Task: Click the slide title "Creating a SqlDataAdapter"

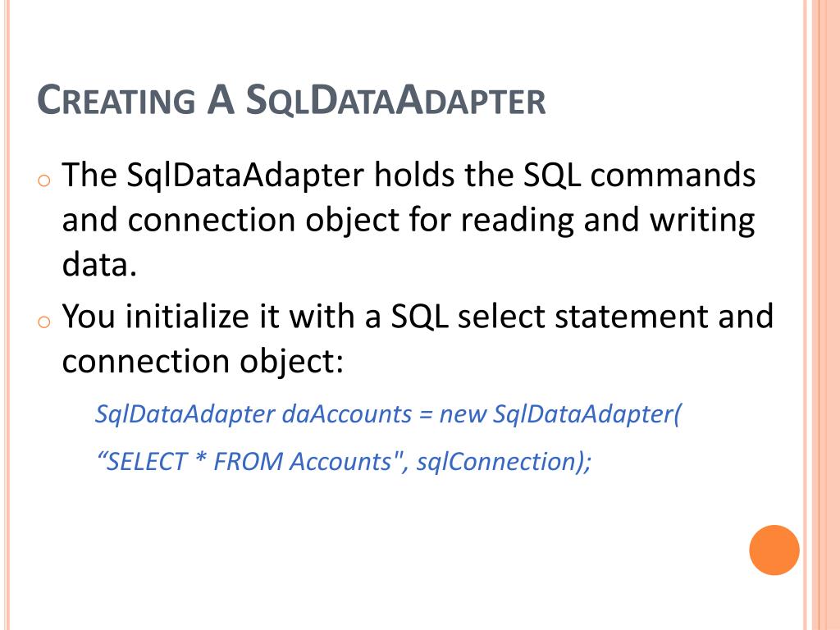Action: point(291,102)
